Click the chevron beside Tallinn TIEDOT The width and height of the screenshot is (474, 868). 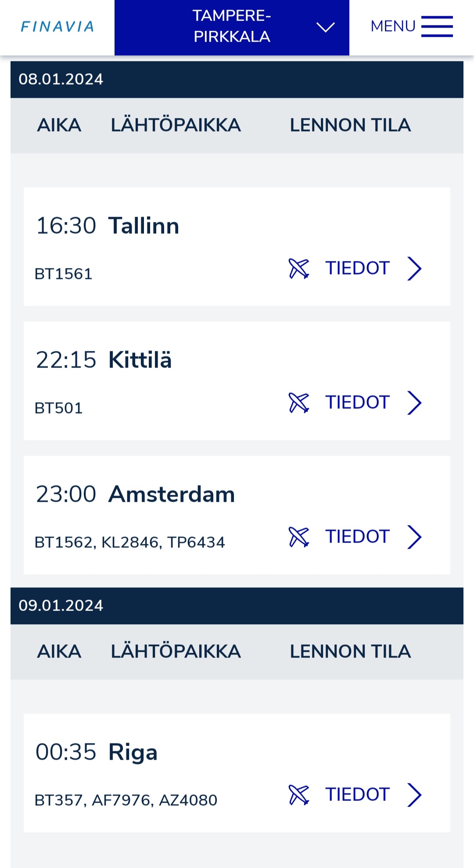click(x=414, y=268)
